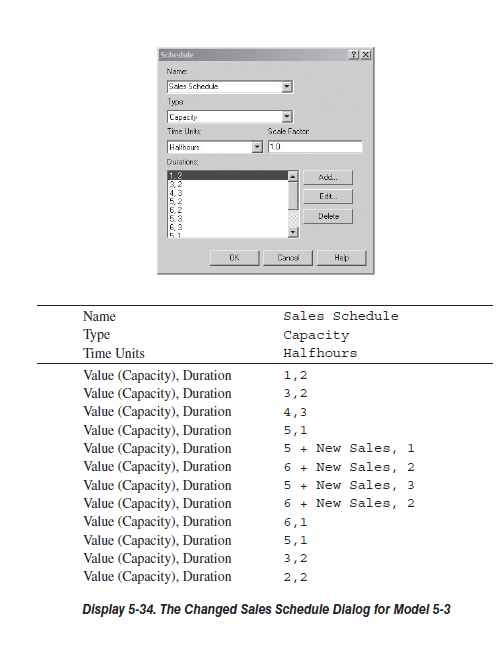Open the Type dropdown showing Capacity
The height and width of the screenshot is (656, 503).
[x=287, y=117]
